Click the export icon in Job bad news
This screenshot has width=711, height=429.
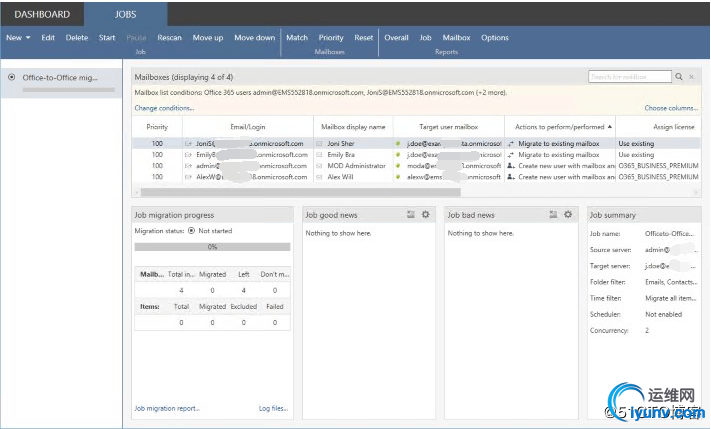(553, 214)
